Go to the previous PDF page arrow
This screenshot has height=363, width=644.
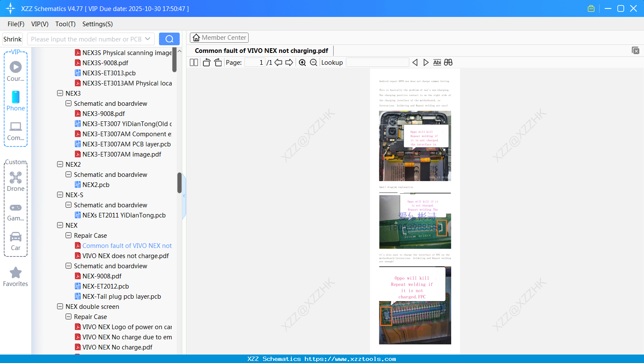click(x=278, y=63)
